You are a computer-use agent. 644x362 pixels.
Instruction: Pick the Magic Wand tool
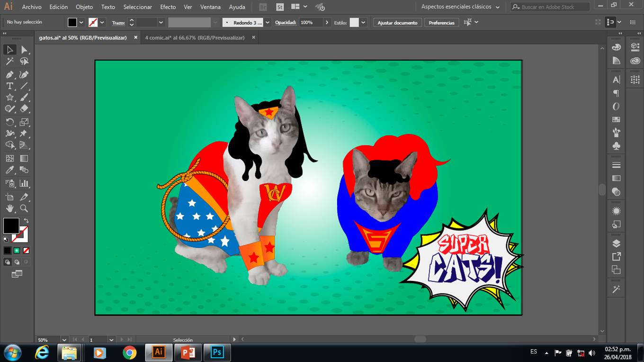[x=9, y=62]
